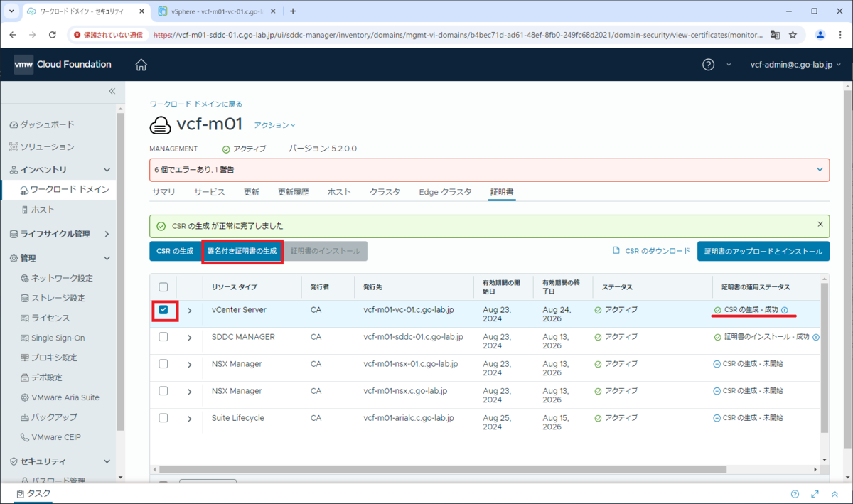
Task: Expand the SDDC MANAGER row details
Action: [190, 338]
